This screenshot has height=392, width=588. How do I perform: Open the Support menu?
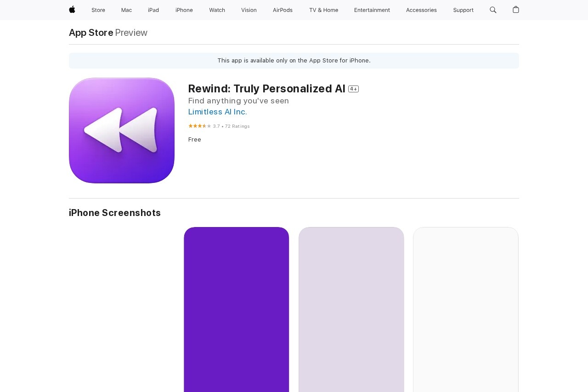point(463,10)
